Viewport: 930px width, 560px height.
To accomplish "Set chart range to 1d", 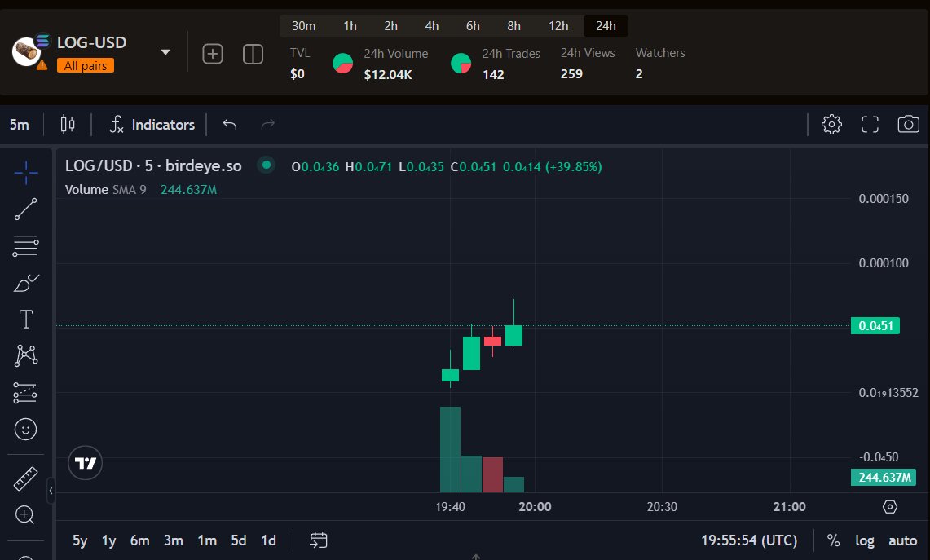I will point(269,540).
